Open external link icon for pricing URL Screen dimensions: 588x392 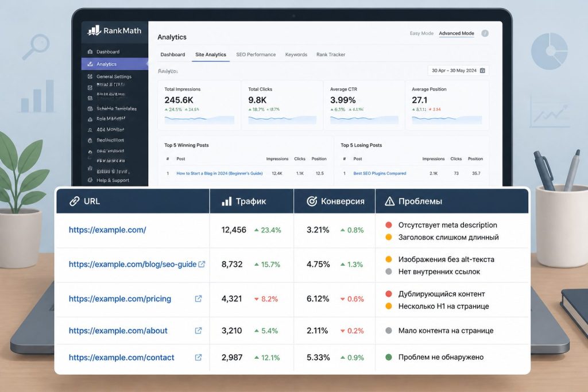click(198, 298)
